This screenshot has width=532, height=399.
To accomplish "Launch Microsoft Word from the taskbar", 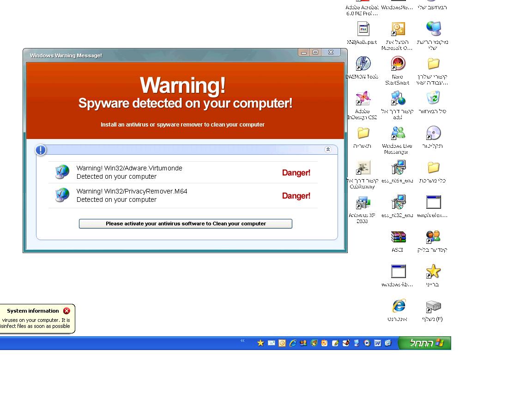I will (378, 343).
